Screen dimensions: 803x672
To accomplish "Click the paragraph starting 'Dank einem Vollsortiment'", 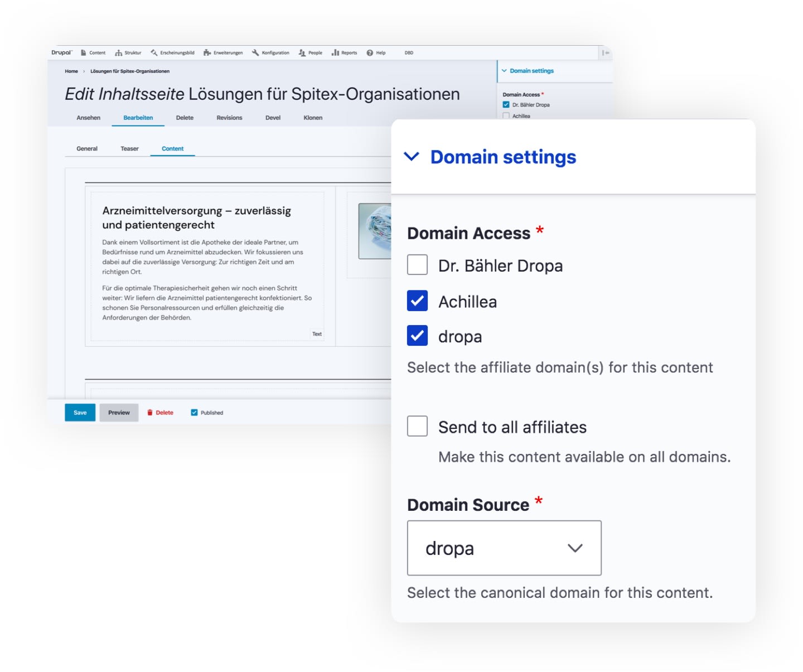I will [202, 257].
